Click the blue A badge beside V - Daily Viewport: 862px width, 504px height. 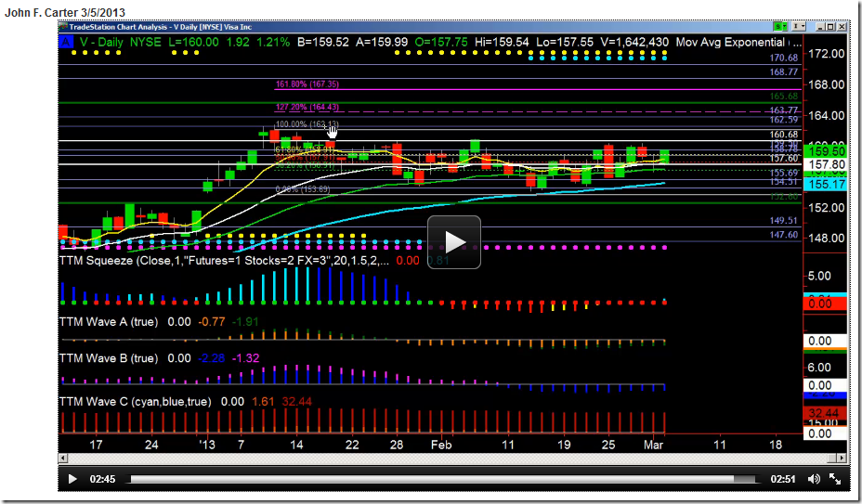tap(66, 43)
